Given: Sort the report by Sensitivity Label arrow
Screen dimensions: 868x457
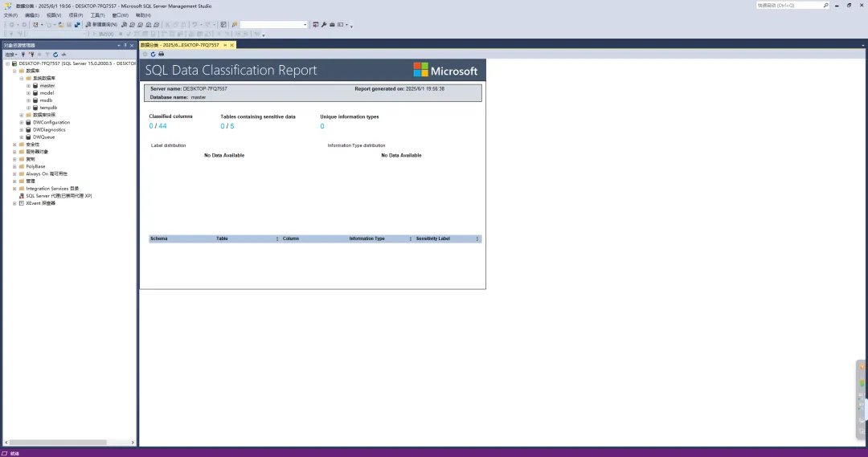Looking at the screenshot, I should (477, 239).
